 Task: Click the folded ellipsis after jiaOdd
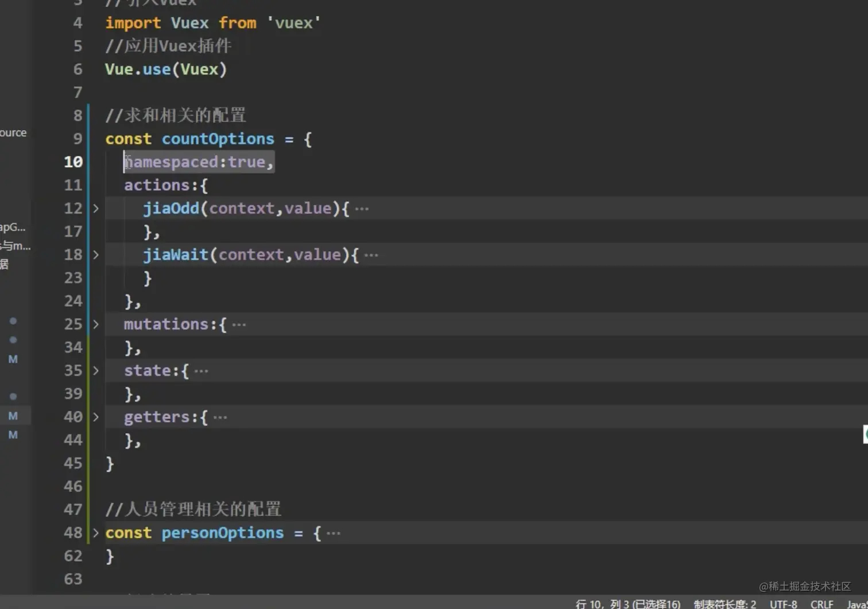pyautogui.click(x=362, y=209)
